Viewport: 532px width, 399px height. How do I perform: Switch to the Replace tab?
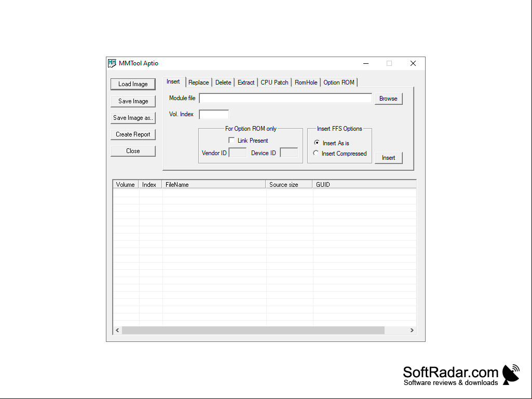(x=198, y=82)
